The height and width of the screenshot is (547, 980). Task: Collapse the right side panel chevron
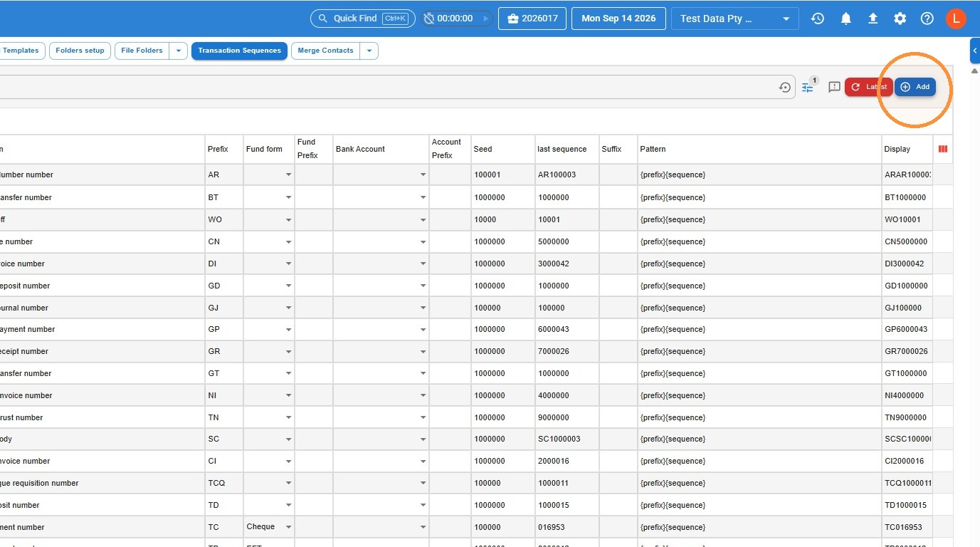pyautogui.click(x=975, y=51)
